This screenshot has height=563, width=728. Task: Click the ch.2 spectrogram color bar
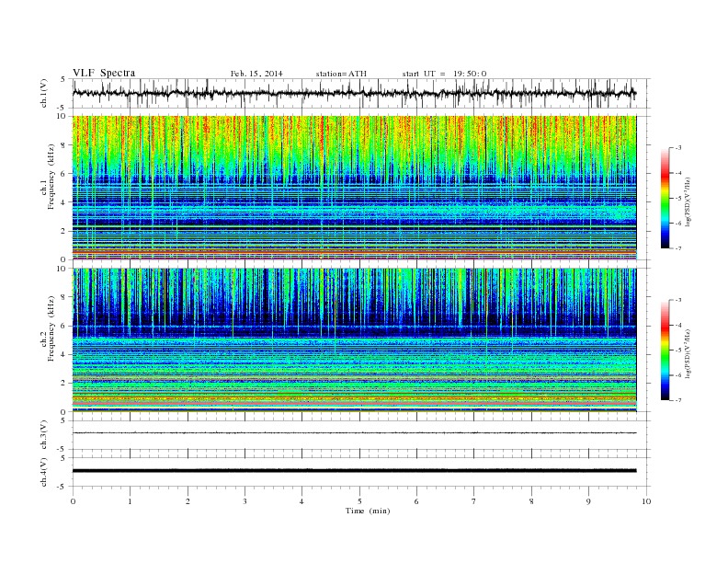click(x=665, y=350)
